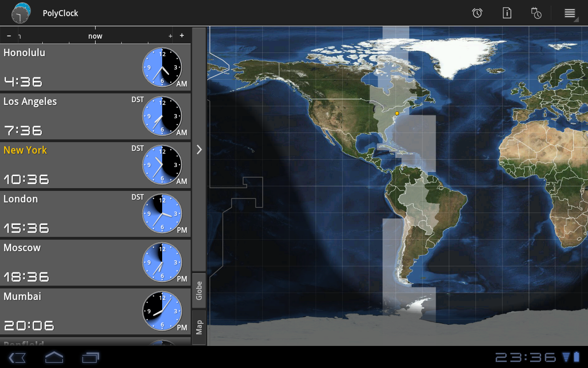This screenshot has width=588, height=368.
Task: Click plus button on the time slider
Action: pyautogui.click(x=182, y=36)
